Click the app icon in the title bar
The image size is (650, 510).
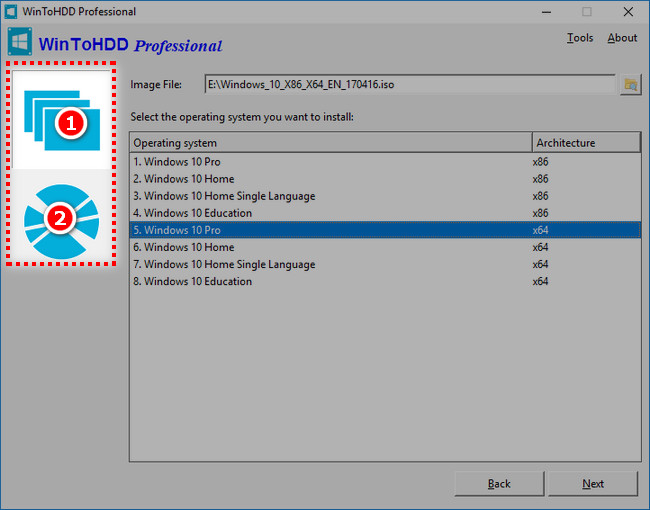(11, 12)
